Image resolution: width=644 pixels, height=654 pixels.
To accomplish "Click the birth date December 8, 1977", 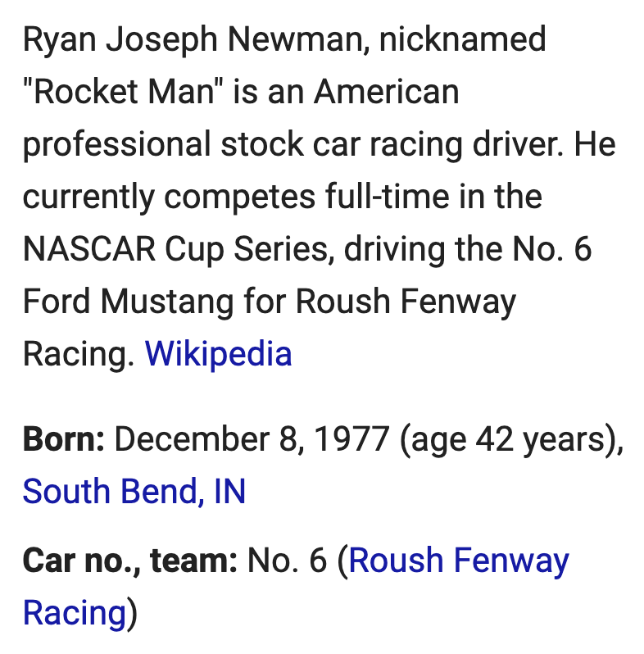I will [x=252, y=438].
